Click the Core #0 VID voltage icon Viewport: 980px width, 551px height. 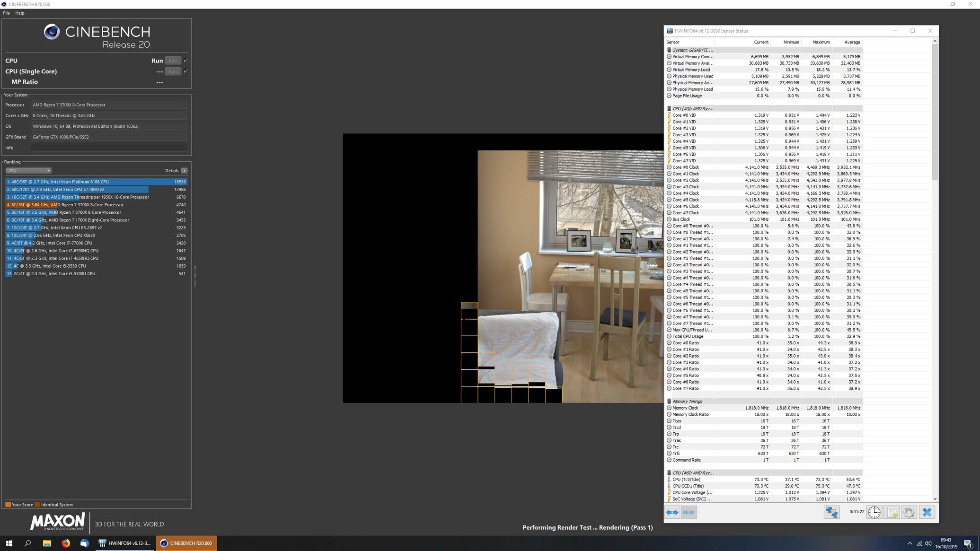click(669, 115)
